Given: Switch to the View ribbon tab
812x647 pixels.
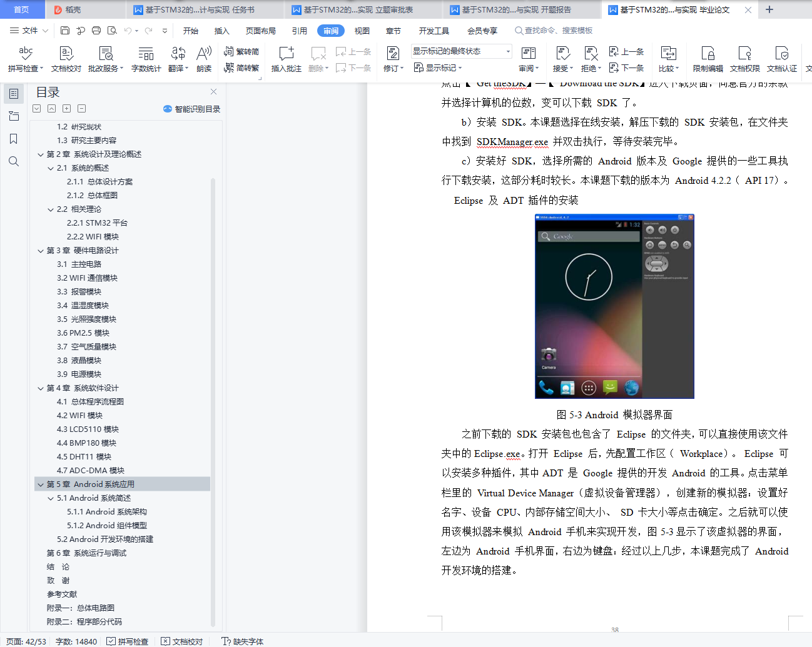Looking at the screenshot, I should tap(362, 31).
